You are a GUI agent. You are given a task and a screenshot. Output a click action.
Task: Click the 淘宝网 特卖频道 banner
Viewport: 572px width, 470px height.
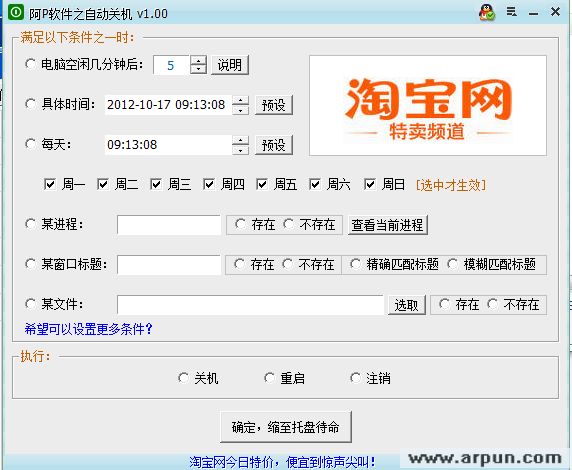(428, 105)
